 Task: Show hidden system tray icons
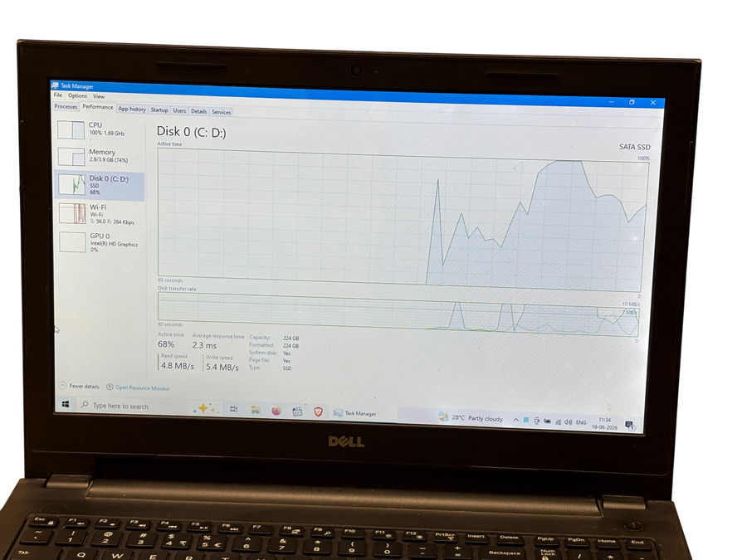(x=515, y=420)
